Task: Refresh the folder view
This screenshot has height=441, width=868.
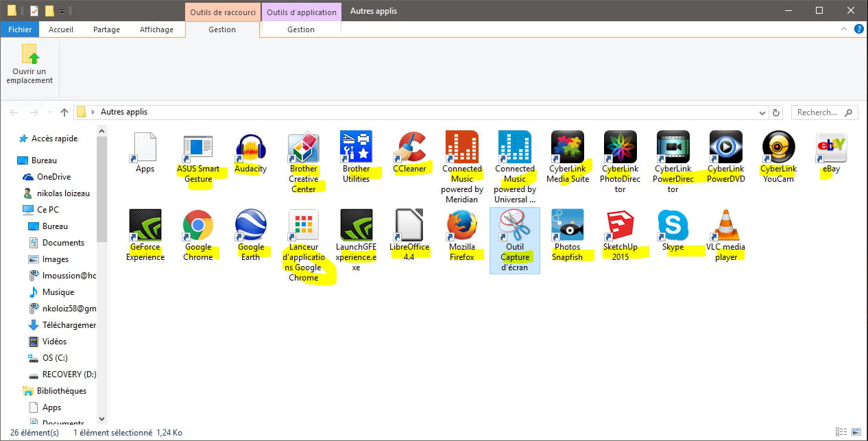Action: (776, 112)
